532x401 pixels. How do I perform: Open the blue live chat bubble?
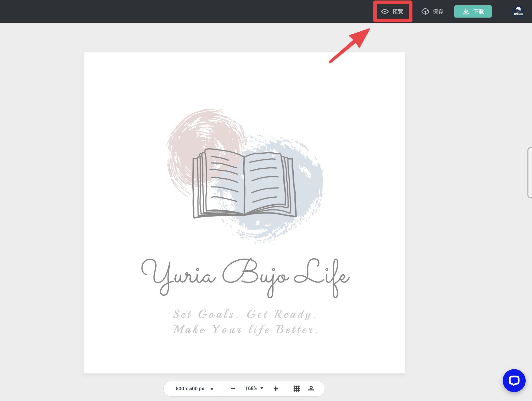(x=514, y=381)
